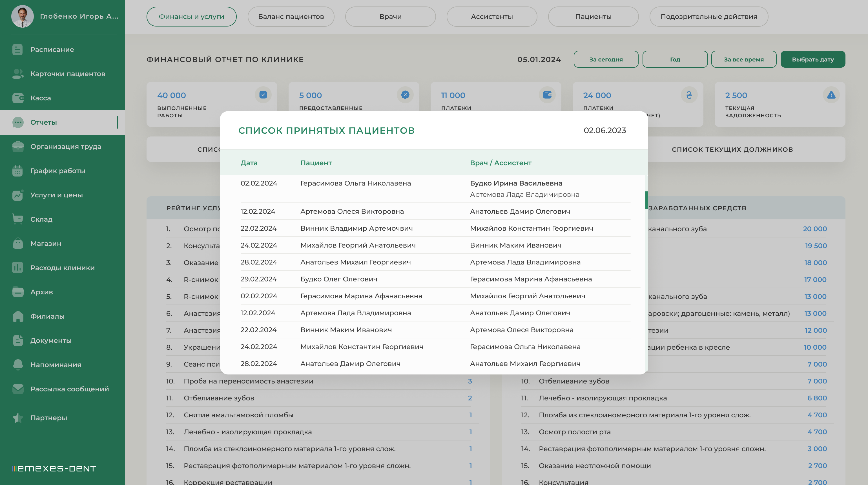The width and height of the screenshot is (868, 485).
Task: Open Список текущих должников
Action: [x=732, y=149]
